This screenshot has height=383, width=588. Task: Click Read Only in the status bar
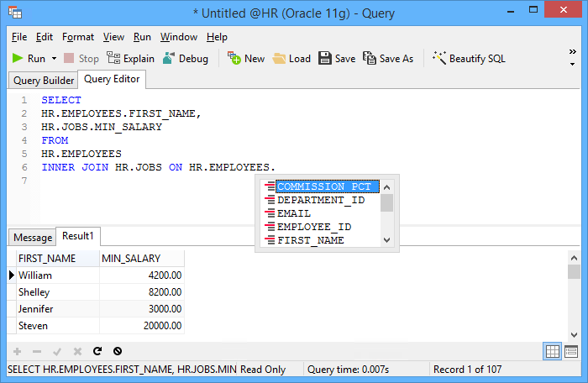click(x=263, y=370)
